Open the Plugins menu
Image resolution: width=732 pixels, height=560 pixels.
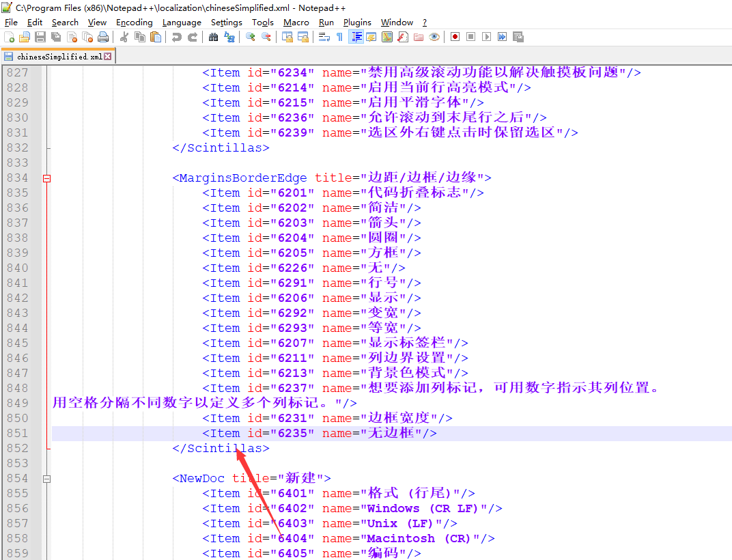pos(357,23)
